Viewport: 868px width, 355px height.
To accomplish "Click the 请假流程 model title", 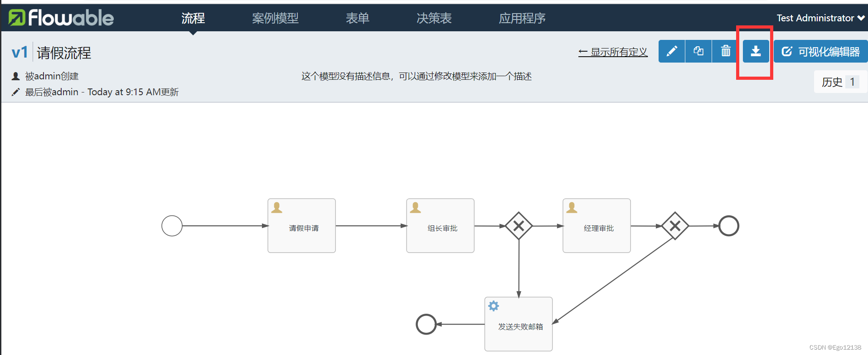I will coord(64,53).
